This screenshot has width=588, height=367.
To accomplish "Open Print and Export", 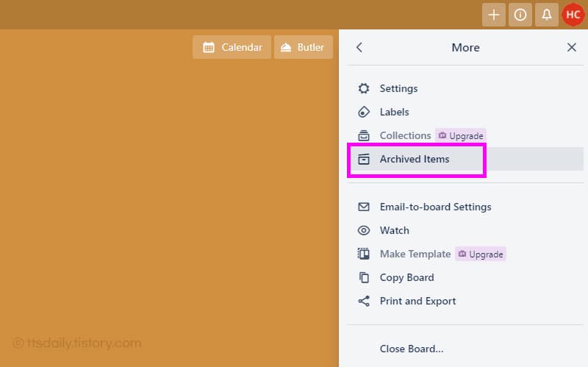I will tap(465, 301).
